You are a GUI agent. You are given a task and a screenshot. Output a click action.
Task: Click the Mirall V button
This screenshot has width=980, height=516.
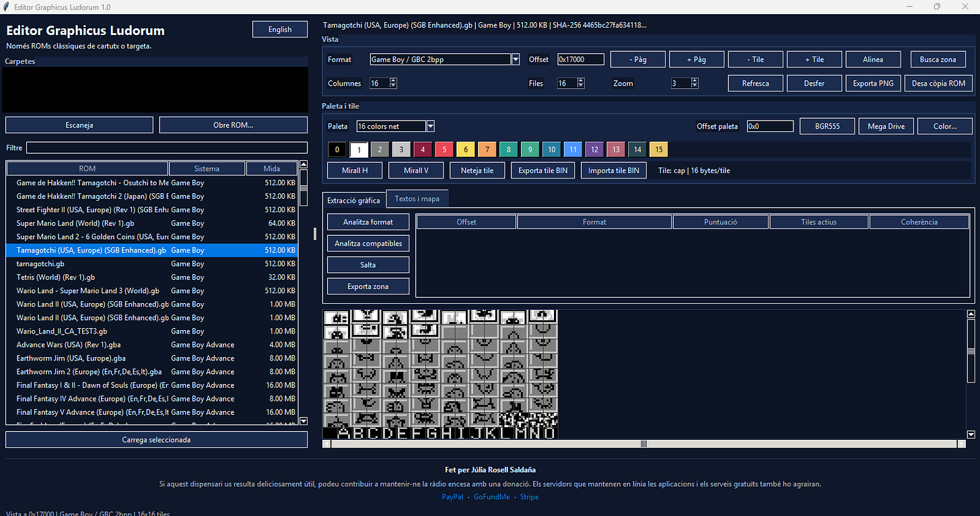pyautogui.click(x=416, y=170)
